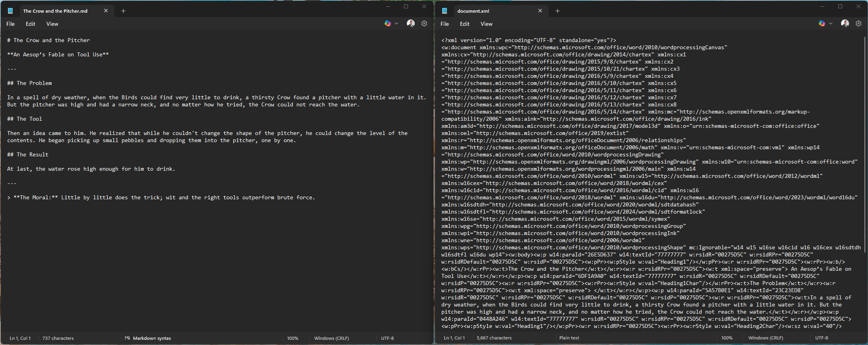Click the account profile picture in left window
This screenshot has width=868, height=345.
pyautogui.click(x=411, y=24)
